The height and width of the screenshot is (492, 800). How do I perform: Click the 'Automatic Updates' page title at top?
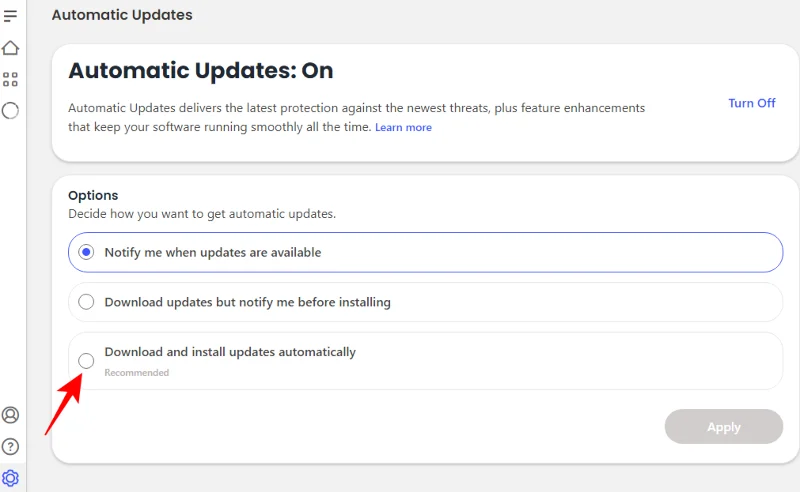point(122,15)
